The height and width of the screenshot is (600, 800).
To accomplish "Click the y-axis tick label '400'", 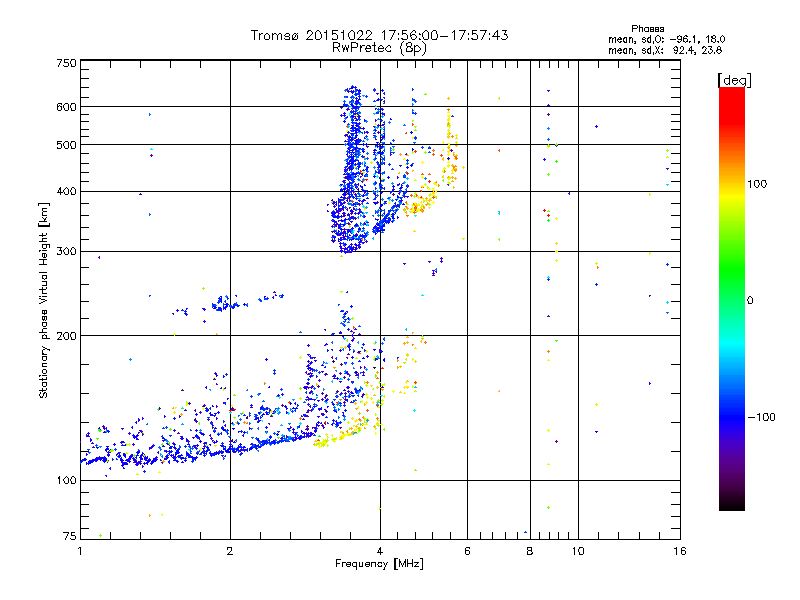I will coord(66,191).
